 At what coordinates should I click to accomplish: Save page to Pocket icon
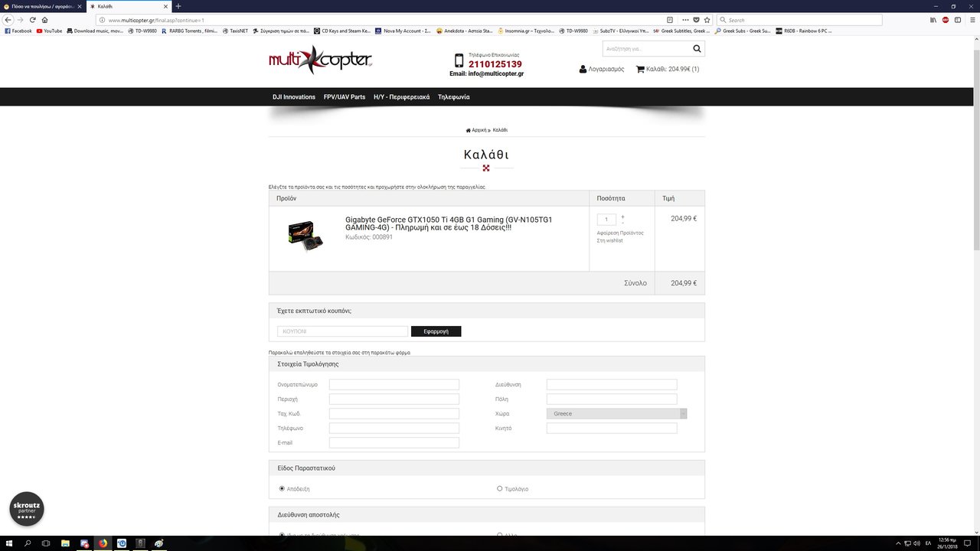696,20
